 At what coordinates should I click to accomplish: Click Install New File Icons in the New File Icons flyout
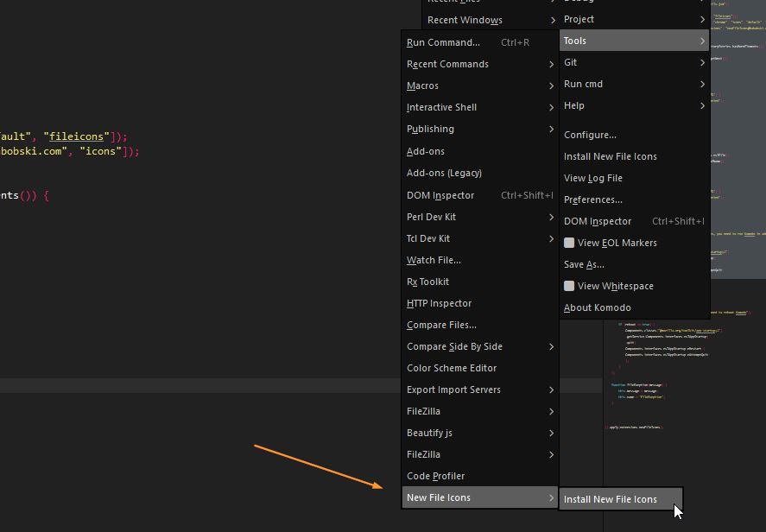click(x=620, y=499)
